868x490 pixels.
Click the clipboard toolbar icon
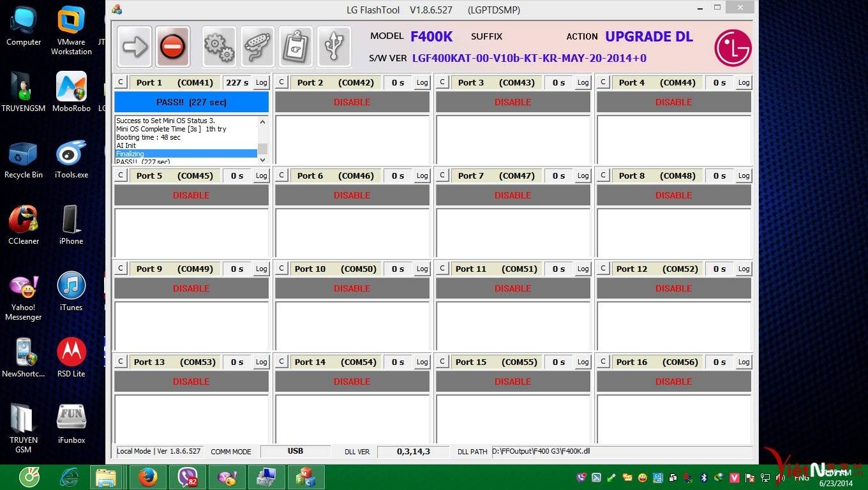[x=296, y=47]
